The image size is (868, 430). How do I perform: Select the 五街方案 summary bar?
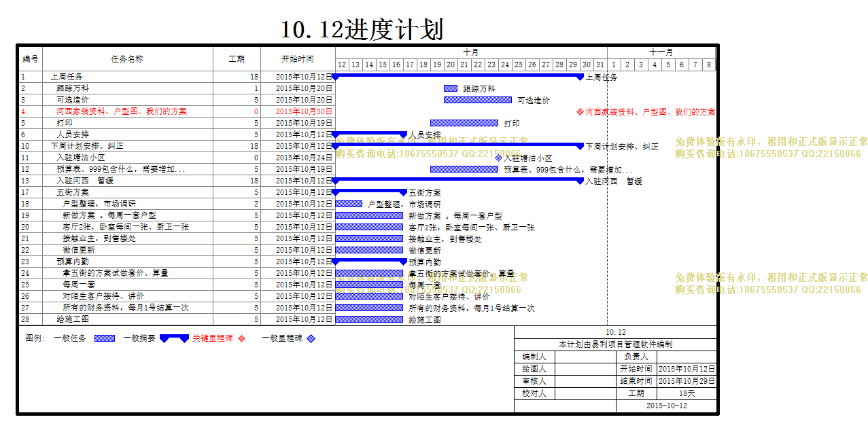coord(369,192)
